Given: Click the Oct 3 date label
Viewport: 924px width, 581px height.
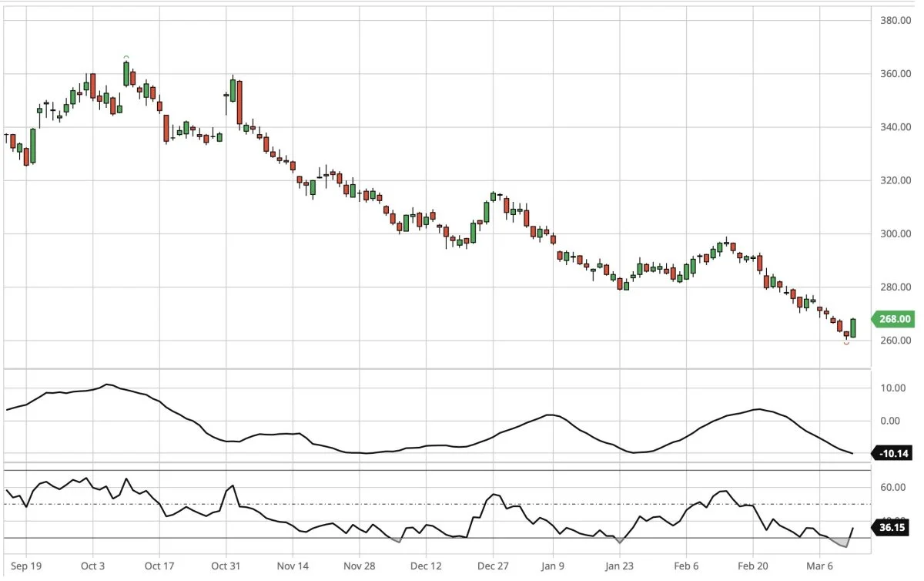Looking at the screenshot, I should pyautogui.click(x=92, y=566).
